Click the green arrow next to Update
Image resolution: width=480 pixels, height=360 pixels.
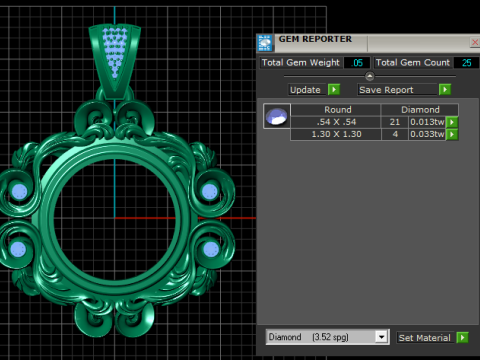point(334,90)
